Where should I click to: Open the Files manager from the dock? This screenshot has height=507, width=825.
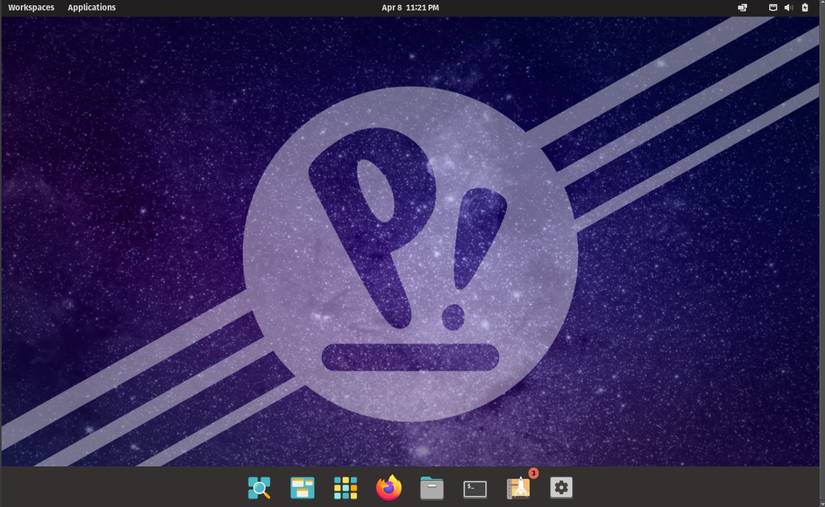tap(432, 488)
